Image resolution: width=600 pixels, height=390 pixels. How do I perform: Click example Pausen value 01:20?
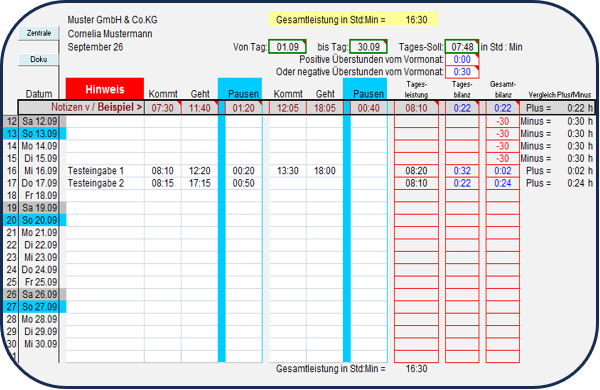click(x=243, y=108)
